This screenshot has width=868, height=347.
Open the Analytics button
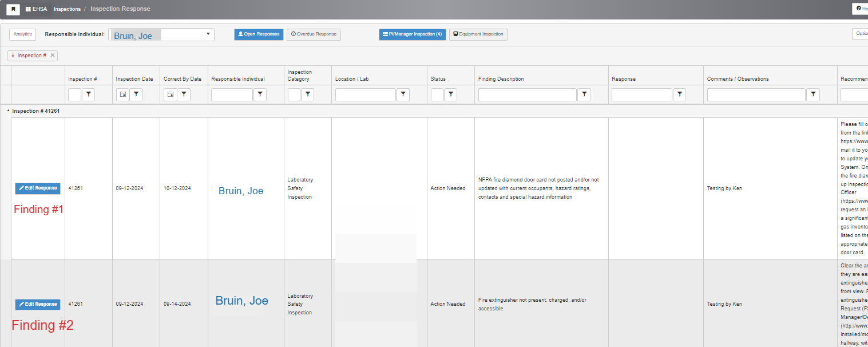click(x=23, y=34)
